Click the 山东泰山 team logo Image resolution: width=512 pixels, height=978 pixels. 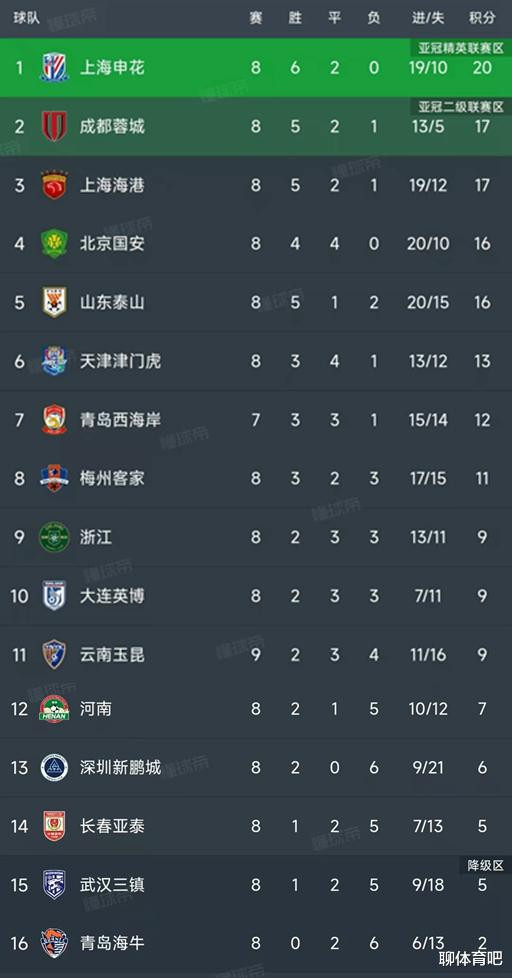coord(54,303)
